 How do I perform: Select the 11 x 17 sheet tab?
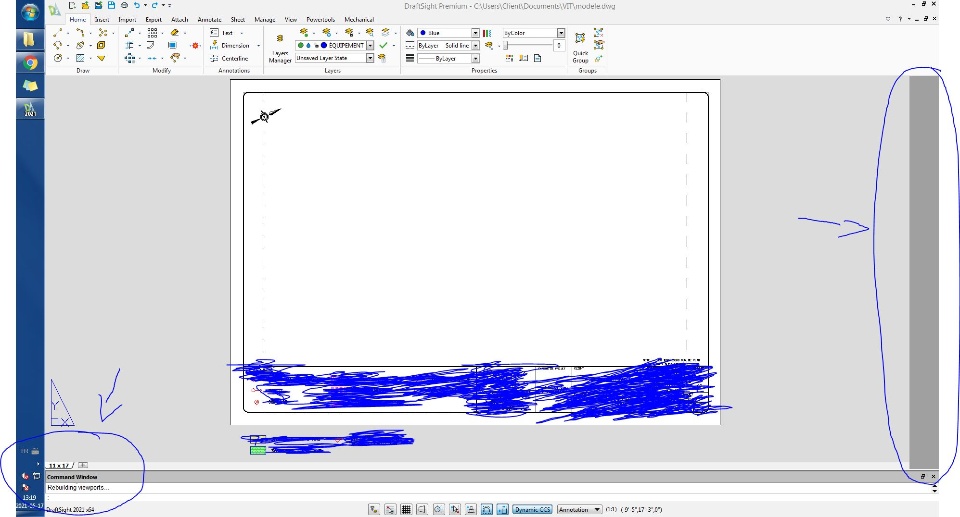[59, 466]
